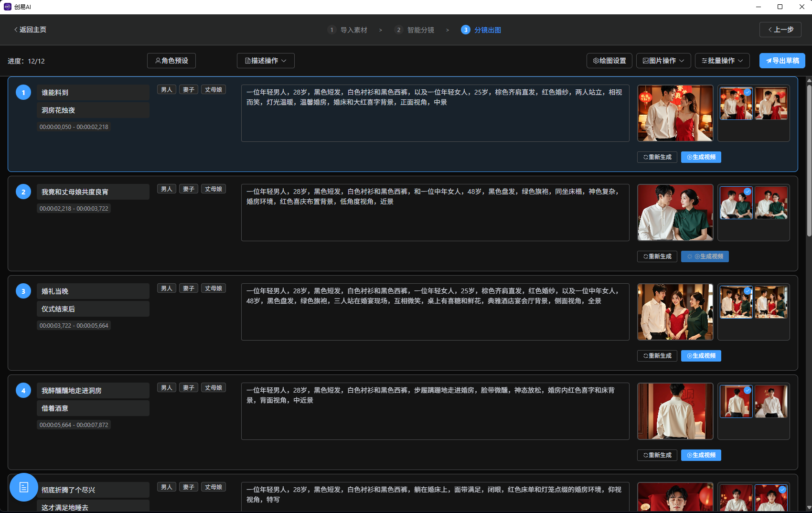Switch to step 智能分镜
Image resolution: width=812 pixels, height=513 pixels.
pos(420,30)
